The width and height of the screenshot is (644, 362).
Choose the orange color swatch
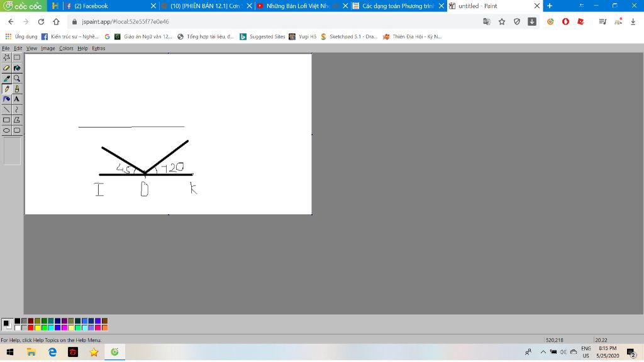tap(105, 327)
